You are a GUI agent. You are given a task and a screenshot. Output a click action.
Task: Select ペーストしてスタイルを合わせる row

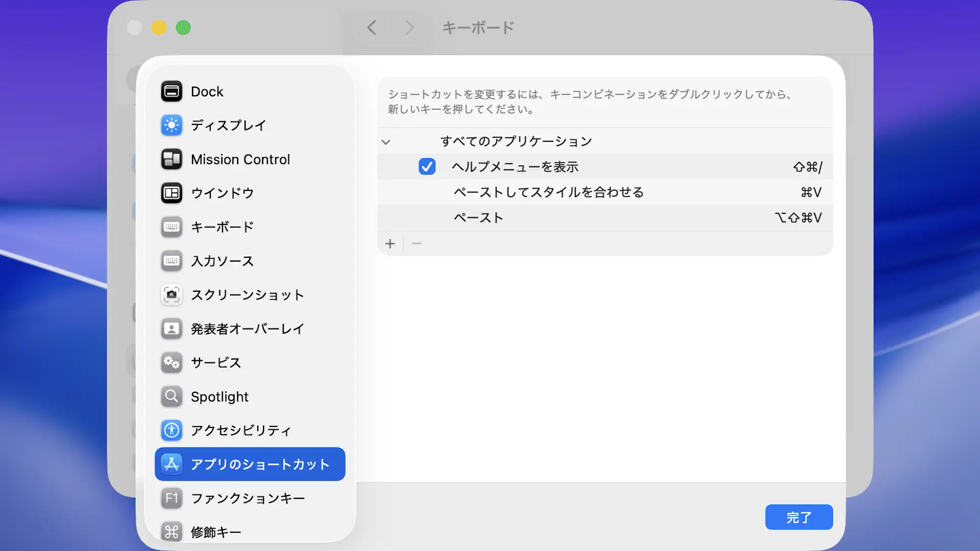point(605,192)
